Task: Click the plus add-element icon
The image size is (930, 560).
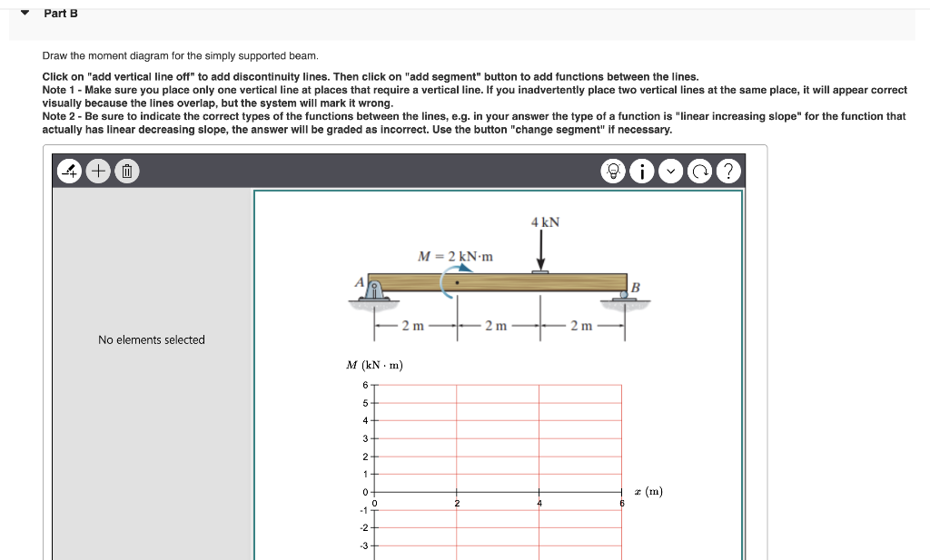Action: (x=97, y=171)
